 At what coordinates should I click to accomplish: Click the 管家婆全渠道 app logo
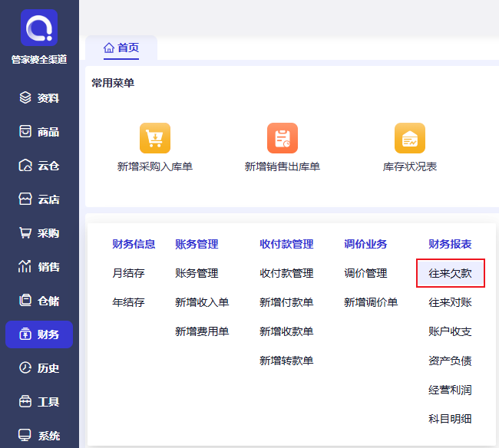coord(39,28)
